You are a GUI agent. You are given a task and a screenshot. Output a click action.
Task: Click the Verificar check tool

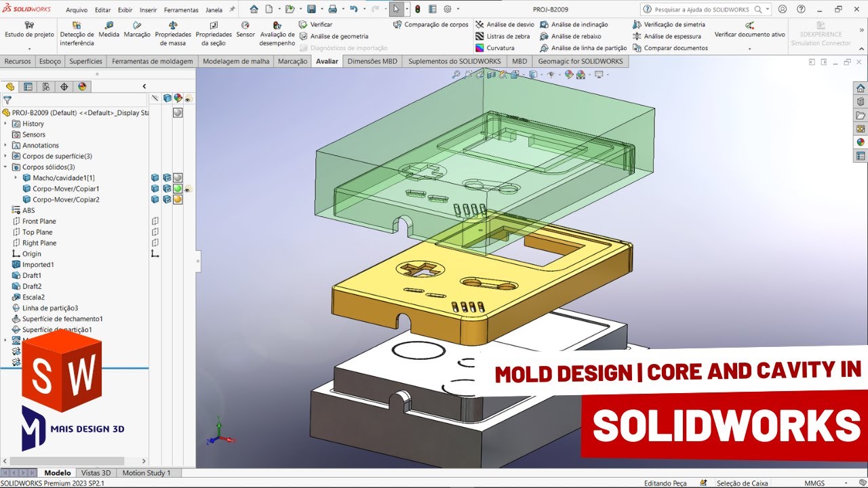pos(316,24)
